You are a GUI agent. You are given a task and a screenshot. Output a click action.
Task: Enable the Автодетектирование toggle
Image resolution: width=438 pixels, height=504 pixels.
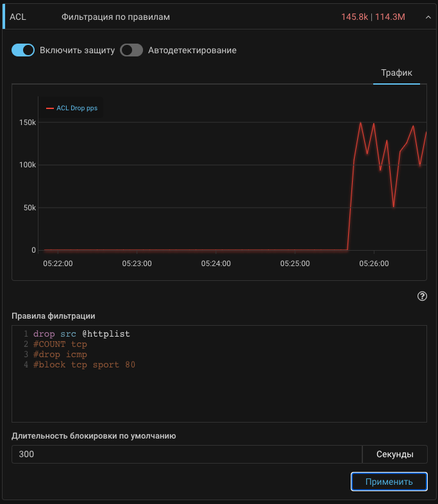tap(131, 50)
